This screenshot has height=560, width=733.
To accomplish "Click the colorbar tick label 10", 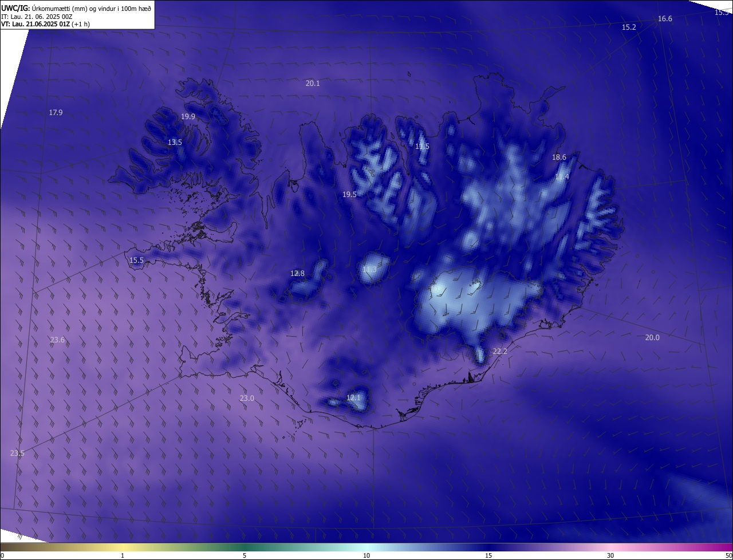I will tap(366, 556).
